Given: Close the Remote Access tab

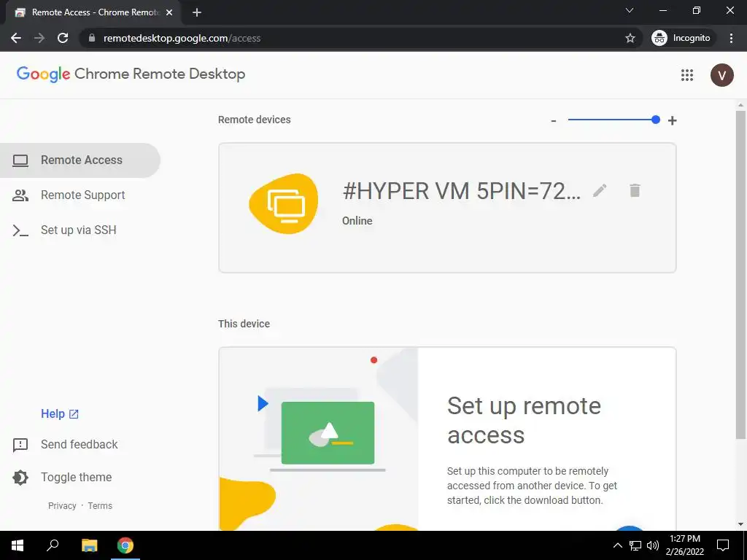Looking at the screenshot, I should click(x=169, y=12).
